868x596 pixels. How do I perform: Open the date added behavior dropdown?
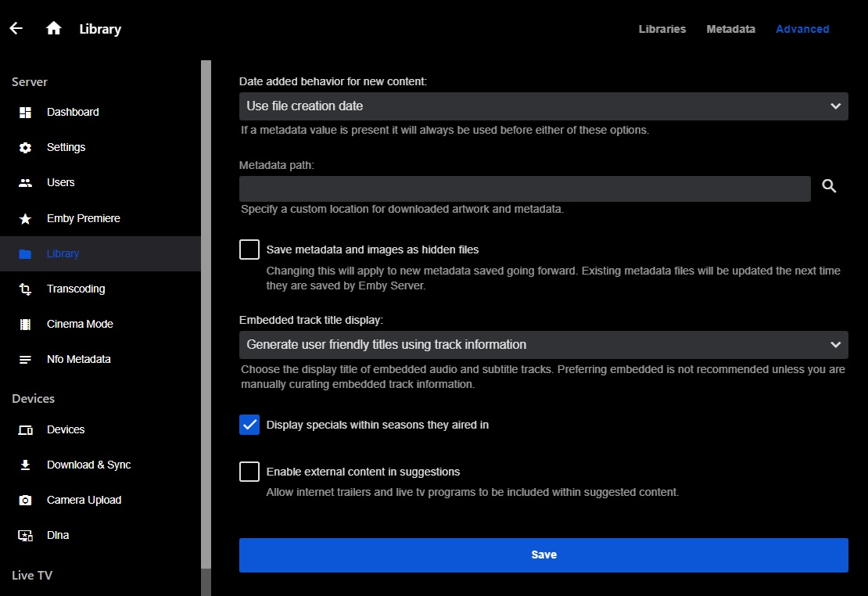(x=543, y=106)
